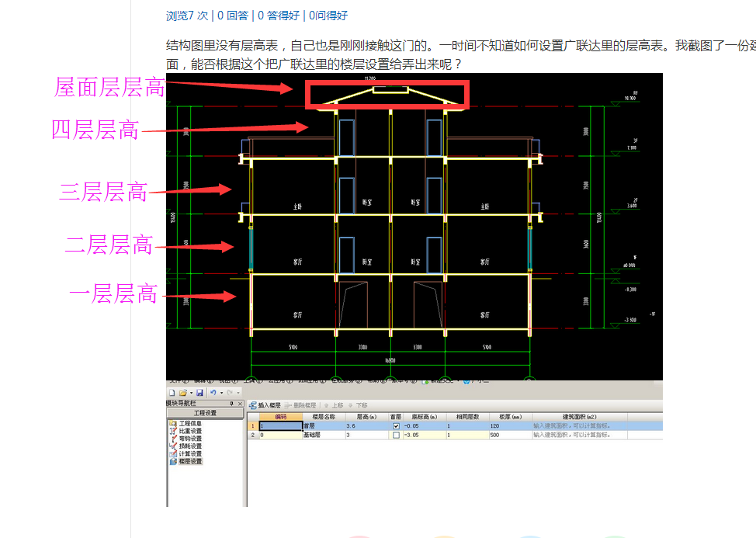Click the 板厚(mm) column header

pos(510,417)
